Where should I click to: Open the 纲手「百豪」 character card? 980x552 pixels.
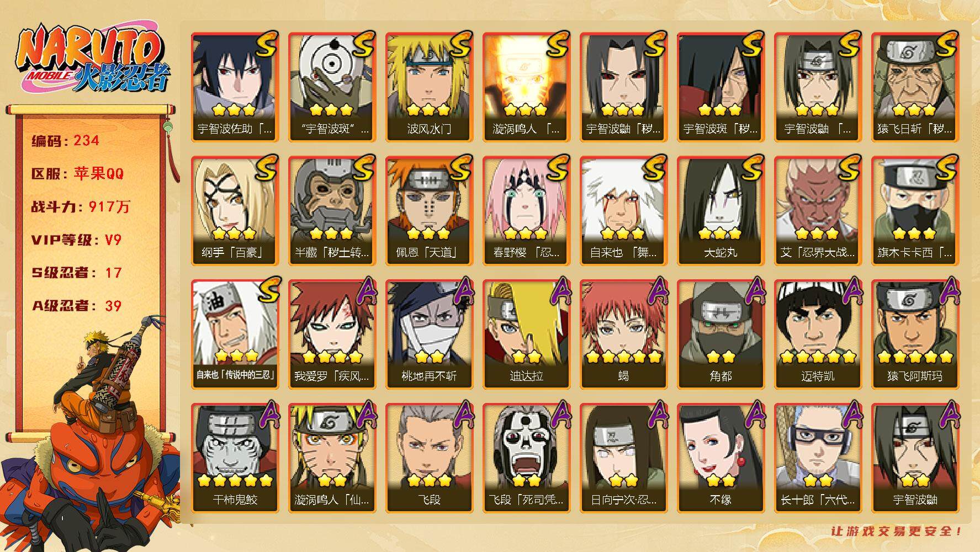tap(235, 210)
